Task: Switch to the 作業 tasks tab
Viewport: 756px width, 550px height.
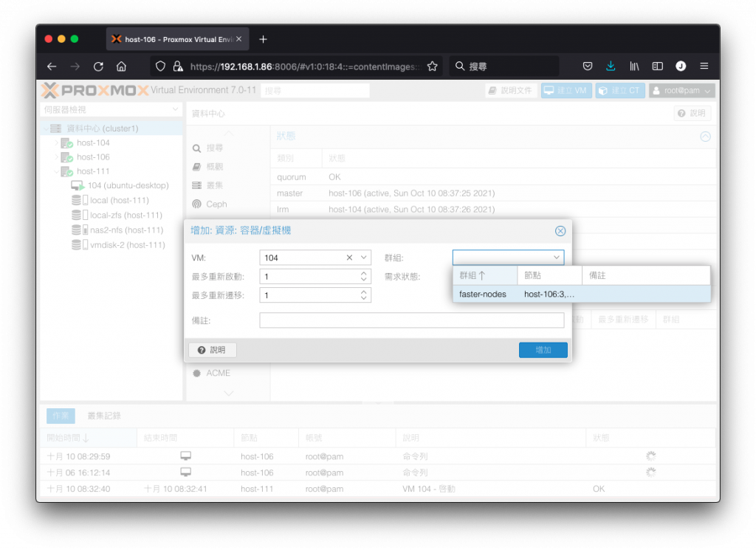Action: pyautogui.click(x=61, y=416)
